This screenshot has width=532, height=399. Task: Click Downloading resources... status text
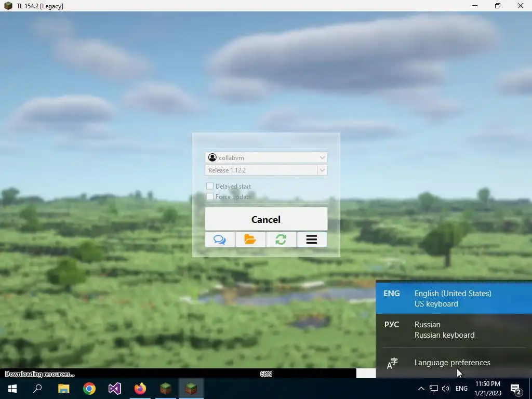39,374
